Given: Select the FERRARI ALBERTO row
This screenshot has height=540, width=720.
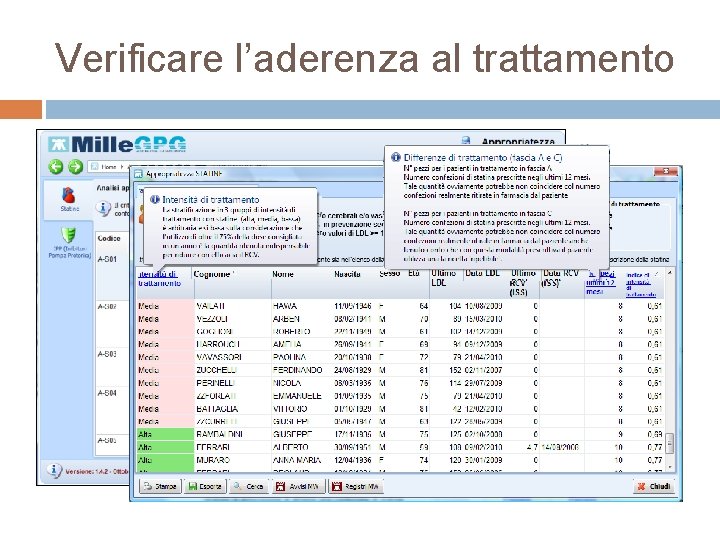Looking at the screenshot, I should click(400, 447).
